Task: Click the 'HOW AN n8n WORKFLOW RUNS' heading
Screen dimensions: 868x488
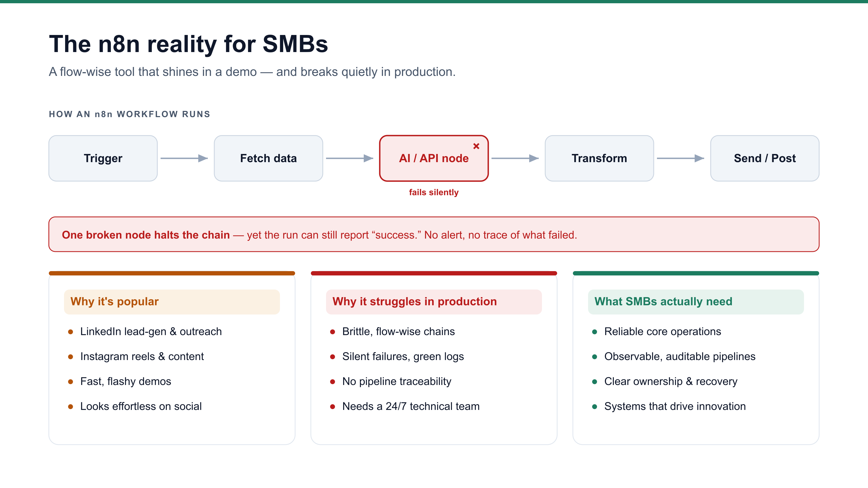Action: point(130,114)
